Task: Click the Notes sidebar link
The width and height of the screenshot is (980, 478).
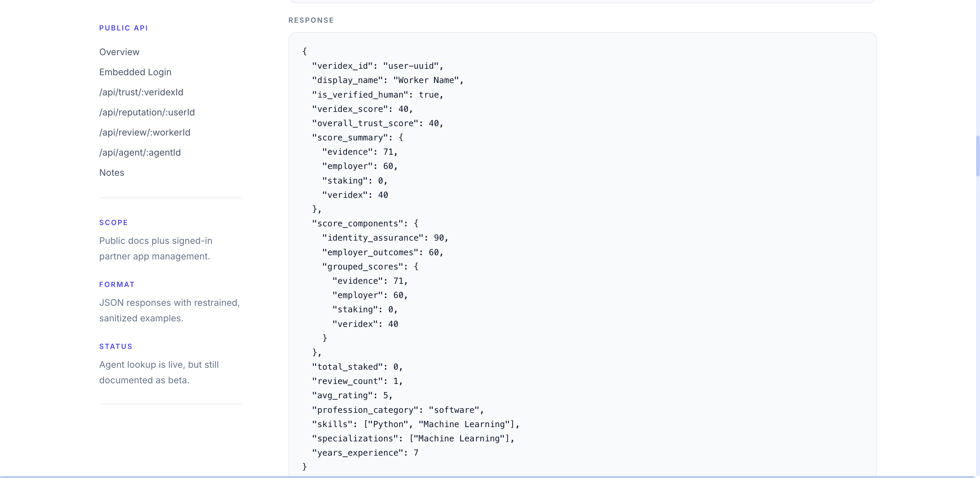Action: point(111,173)
